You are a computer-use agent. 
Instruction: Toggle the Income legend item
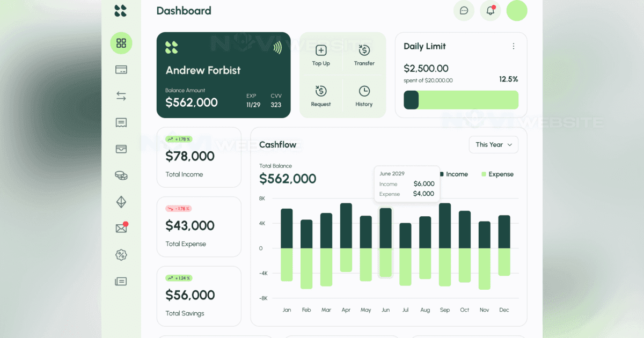coord(453,174)
